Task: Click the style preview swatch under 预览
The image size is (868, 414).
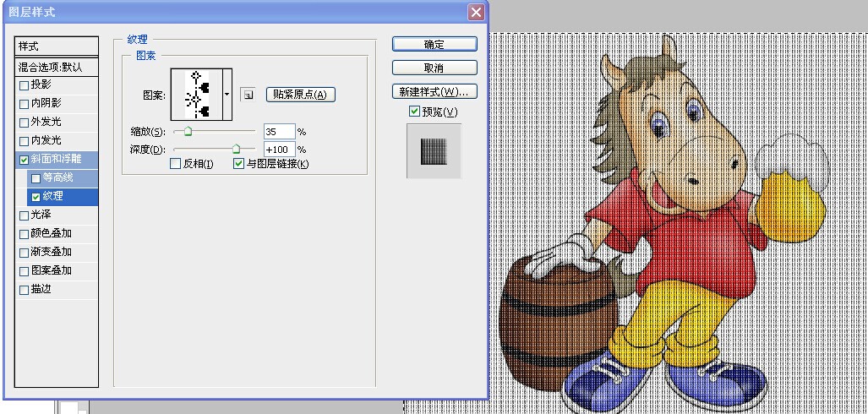Action: [434, 150]
